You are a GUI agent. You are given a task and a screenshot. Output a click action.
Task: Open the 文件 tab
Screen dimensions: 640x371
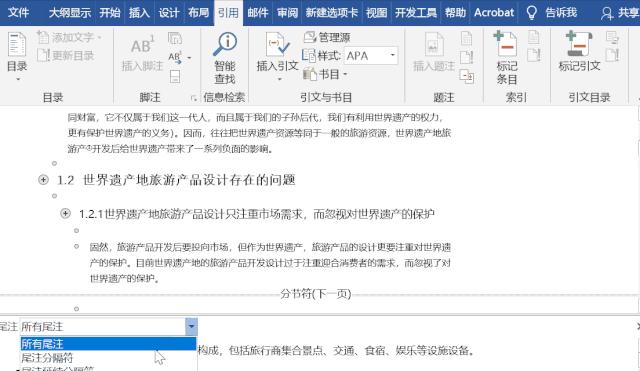tap(18, 13)
